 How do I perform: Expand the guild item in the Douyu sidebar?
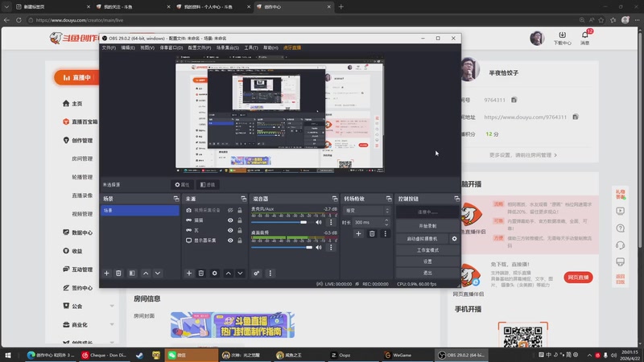[x=112, y=306]
